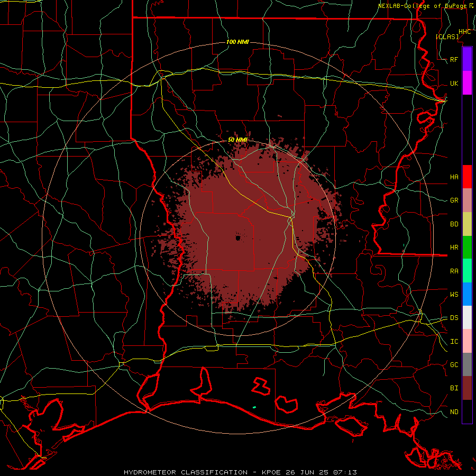Click the RF legend label
Viewport: 476px width, 476px height.
coord(454,59)
